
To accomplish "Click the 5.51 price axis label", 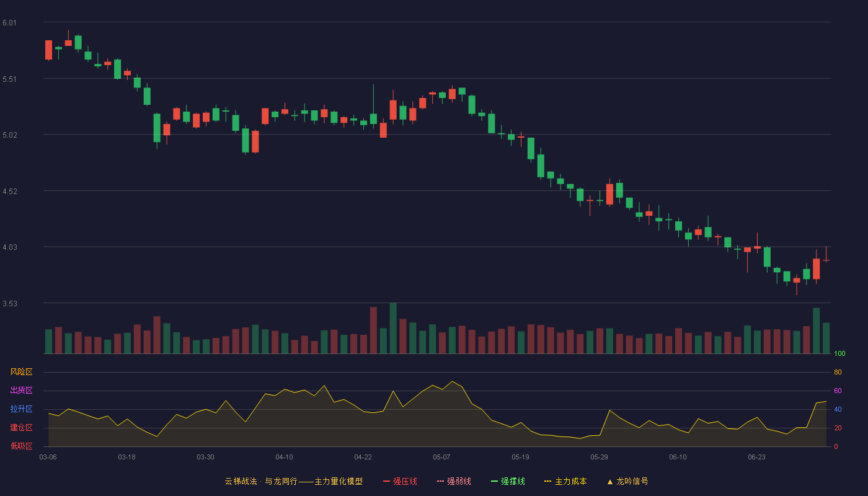I will point(10,79).
